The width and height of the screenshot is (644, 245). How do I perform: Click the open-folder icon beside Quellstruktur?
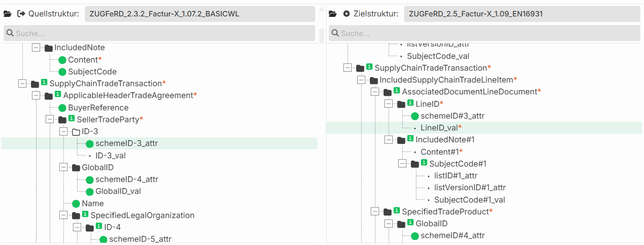click(7, 14)
